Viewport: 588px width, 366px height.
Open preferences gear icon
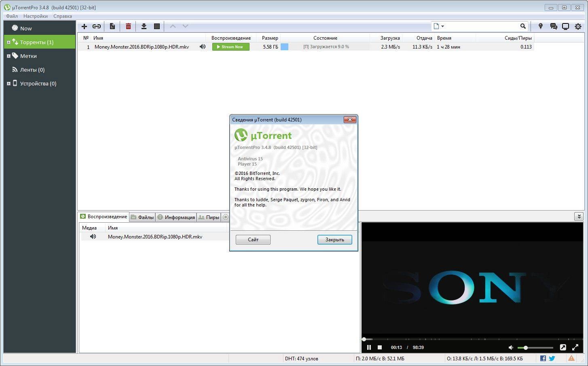578,26
